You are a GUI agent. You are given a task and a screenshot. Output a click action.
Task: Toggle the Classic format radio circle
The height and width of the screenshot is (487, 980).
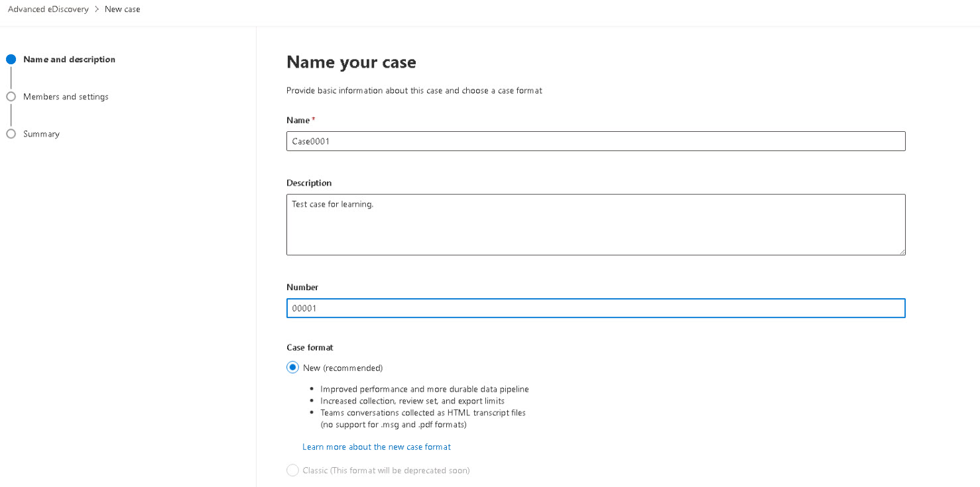(x=292, y=470)
